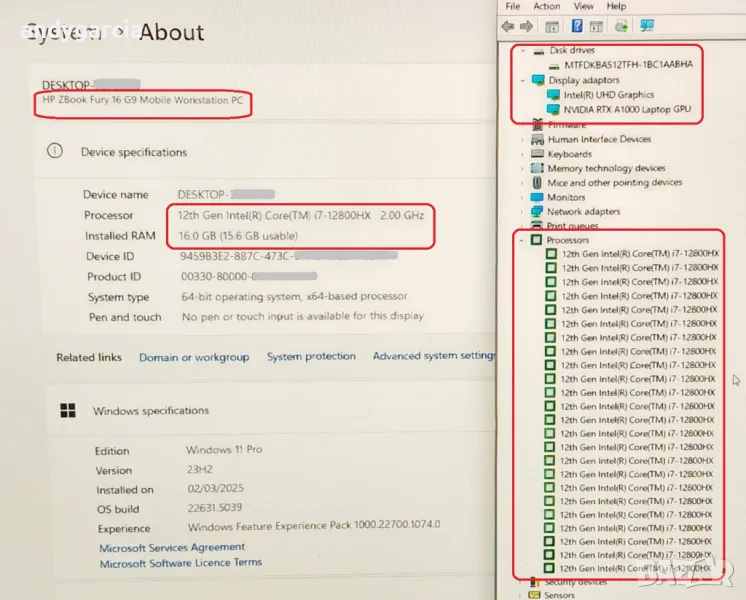Click the Show/Hide console tree icon

pos(553,26)
